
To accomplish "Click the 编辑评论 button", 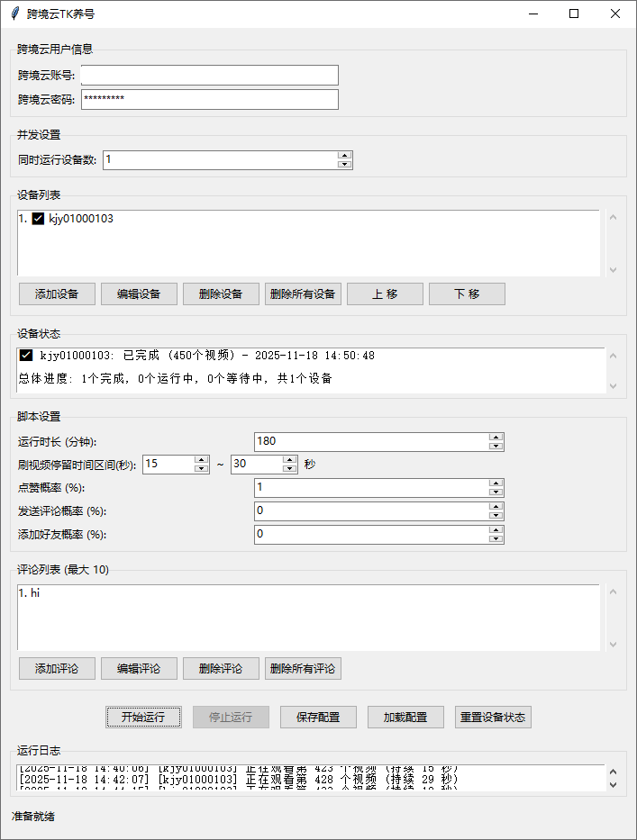I will (139, 669).
